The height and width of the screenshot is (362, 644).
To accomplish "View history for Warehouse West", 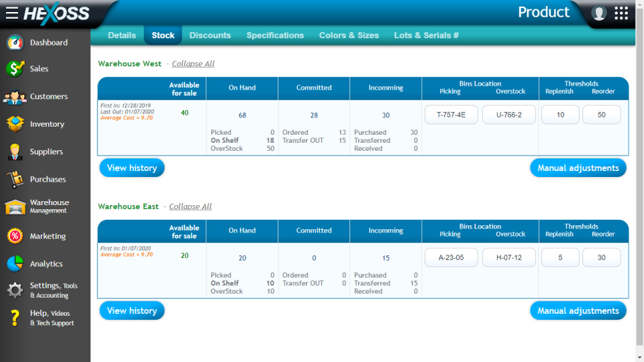I will (x=132, y=168).
